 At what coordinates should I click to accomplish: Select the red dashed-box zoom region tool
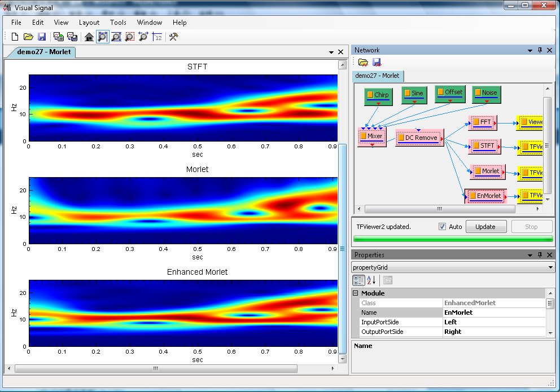[x=130, y=37]
